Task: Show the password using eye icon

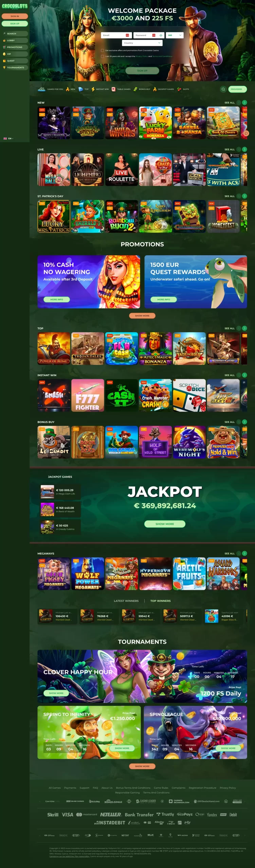Action: pyautogui.click(x=161, y=35)
